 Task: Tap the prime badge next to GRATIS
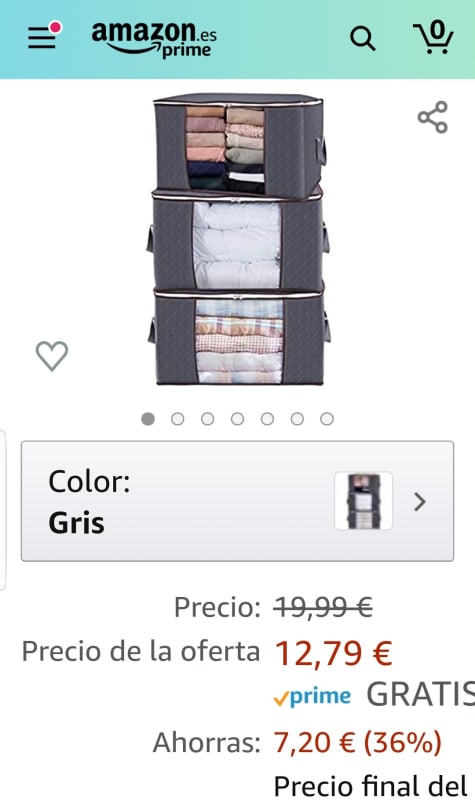coord(312,696)
